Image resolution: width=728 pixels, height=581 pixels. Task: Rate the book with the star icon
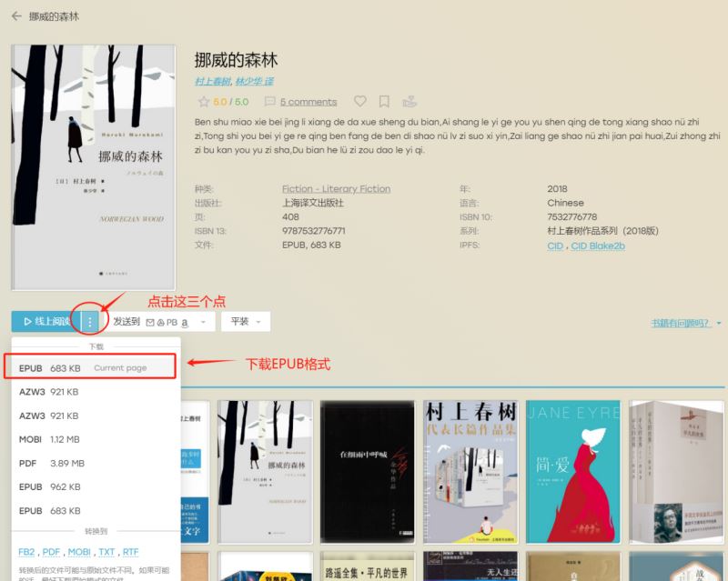[203, 101]
